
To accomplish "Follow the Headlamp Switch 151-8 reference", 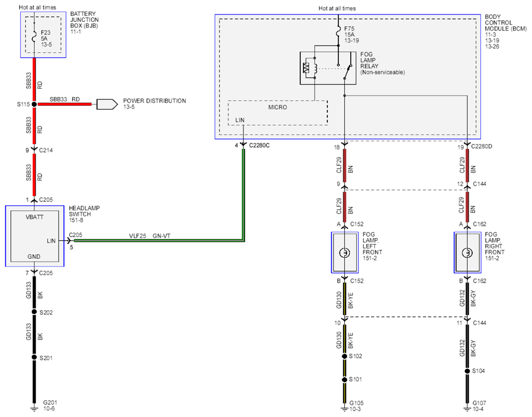I will (76, 220).
